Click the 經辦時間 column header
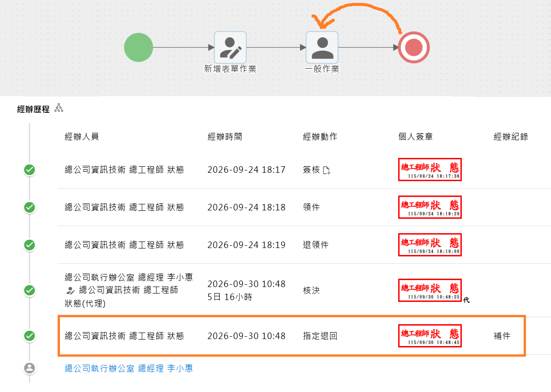The image size is (551, 392). pyautogui.click(x=225, y=137)
